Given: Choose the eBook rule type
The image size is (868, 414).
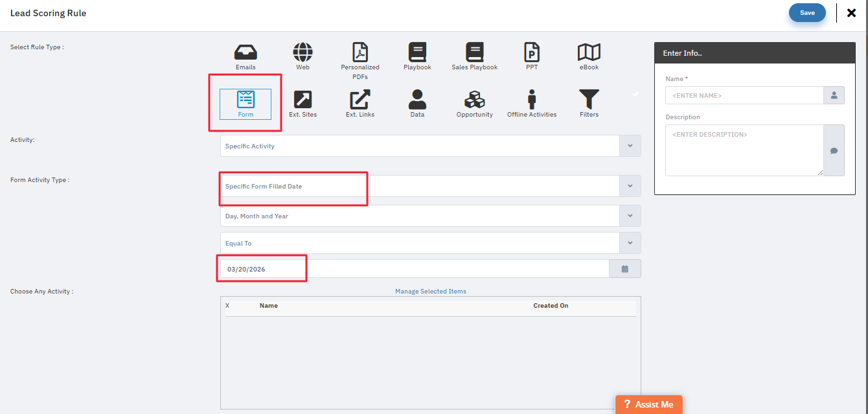Looking at the screenshot, I should click(x=589, y=53).
